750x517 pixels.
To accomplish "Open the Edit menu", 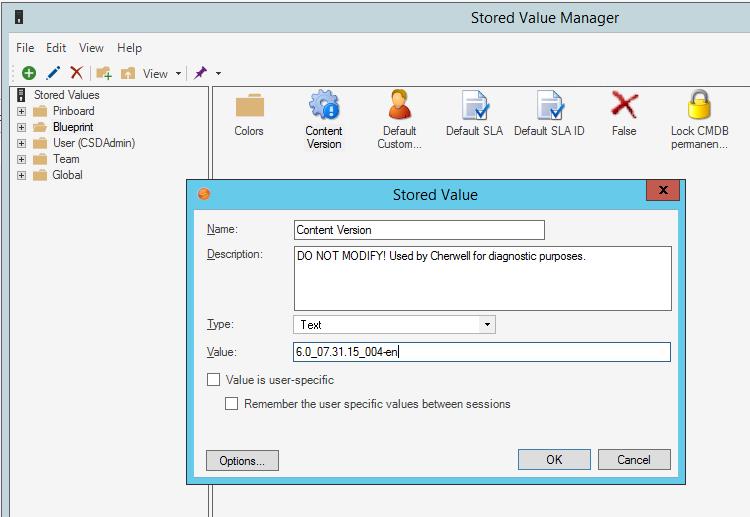I will [56, 48].
